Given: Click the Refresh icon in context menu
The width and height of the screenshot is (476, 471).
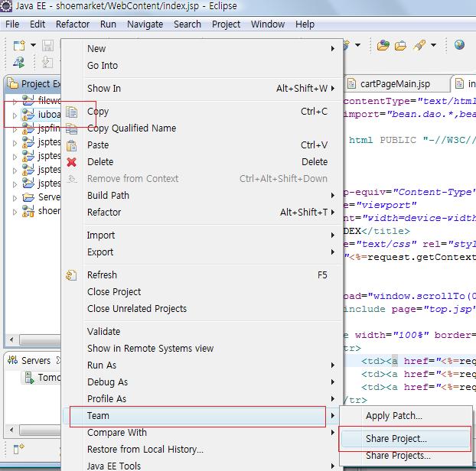Looking at the screenshot, I should pyautogui.click(x=71, y=275).
